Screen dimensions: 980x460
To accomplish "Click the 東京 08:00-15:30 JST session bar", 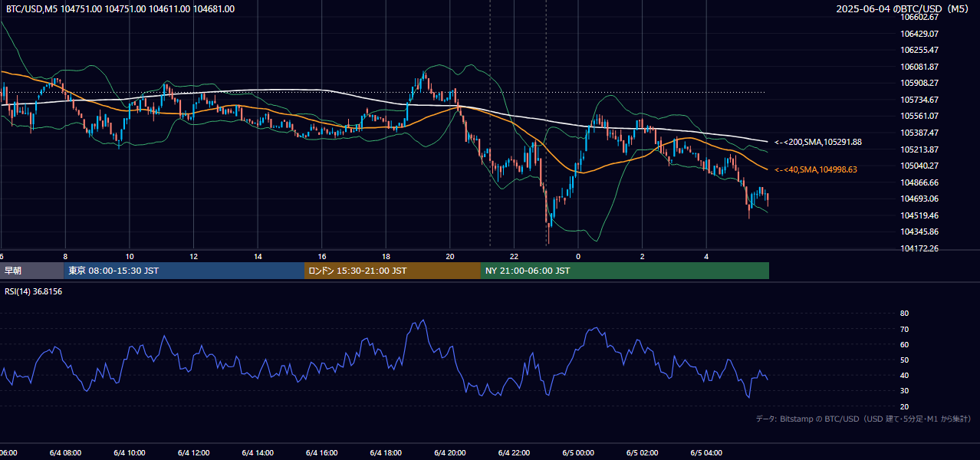I will [x=184, y=271].
